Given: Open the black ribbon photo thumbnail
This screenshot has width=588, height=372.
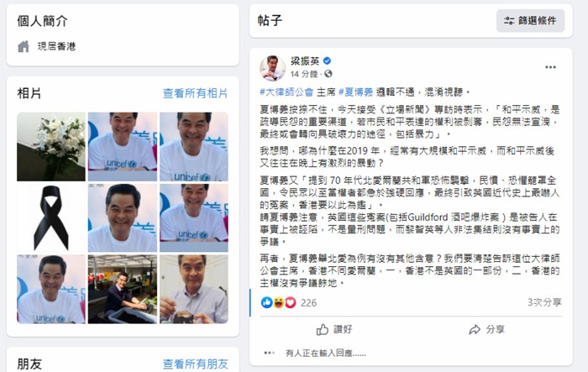Looking at the screenshot, I should 51,217.
